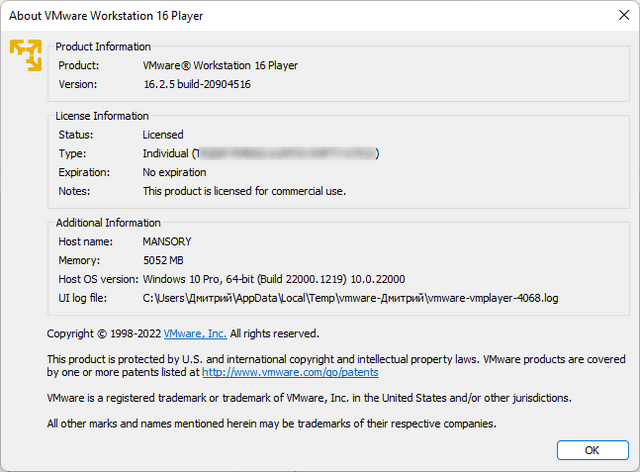This screenshot has width=640, height=472.
Task: Open the VMware, Inc. link
Action: (x=195, y=333)
